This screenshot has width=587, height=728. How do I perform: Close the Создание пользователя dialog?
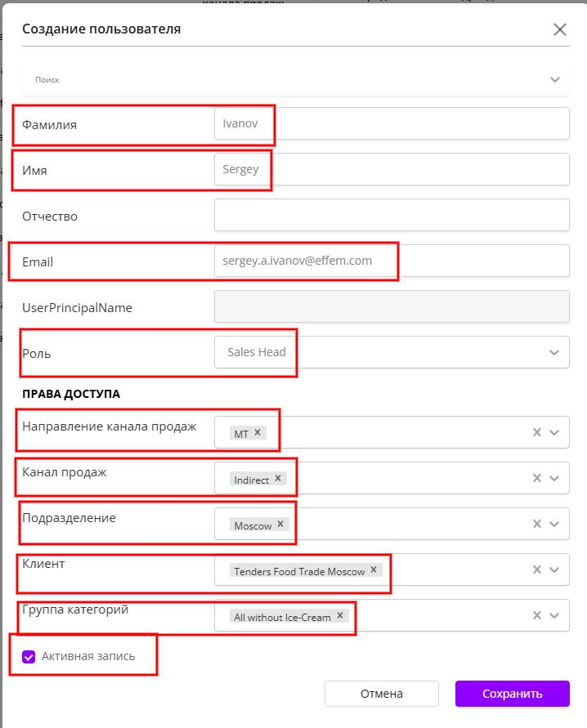click(560, 30)
